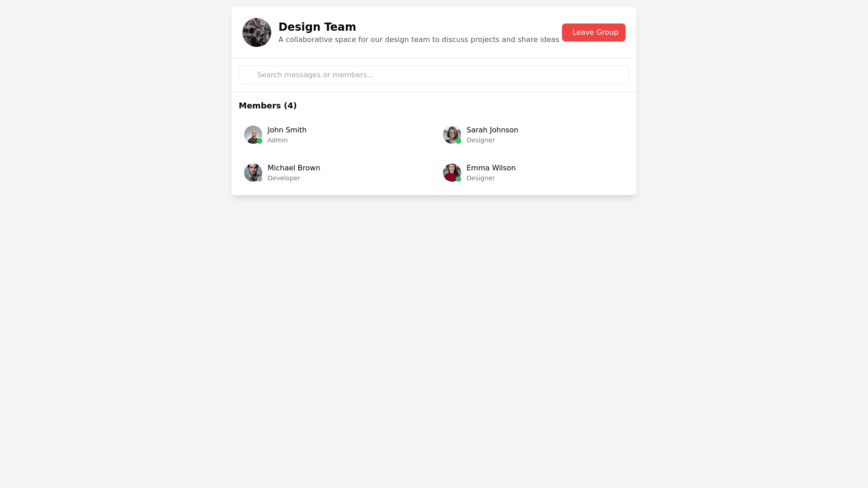This screenshot has width=868, height=488.
Task: Click John Smith's green online status dot
Action: pyautogui.click(x=259, y=141)
